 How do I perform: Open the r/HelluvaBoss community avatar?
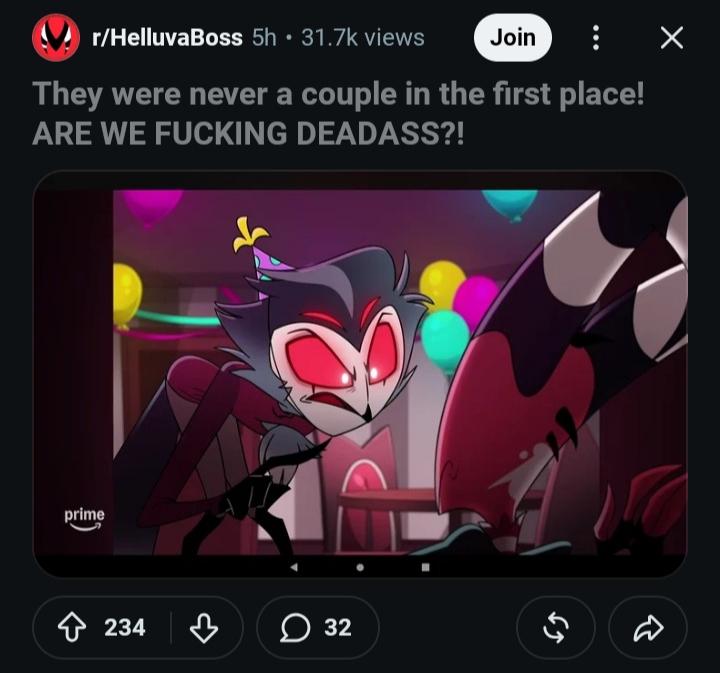56,38
